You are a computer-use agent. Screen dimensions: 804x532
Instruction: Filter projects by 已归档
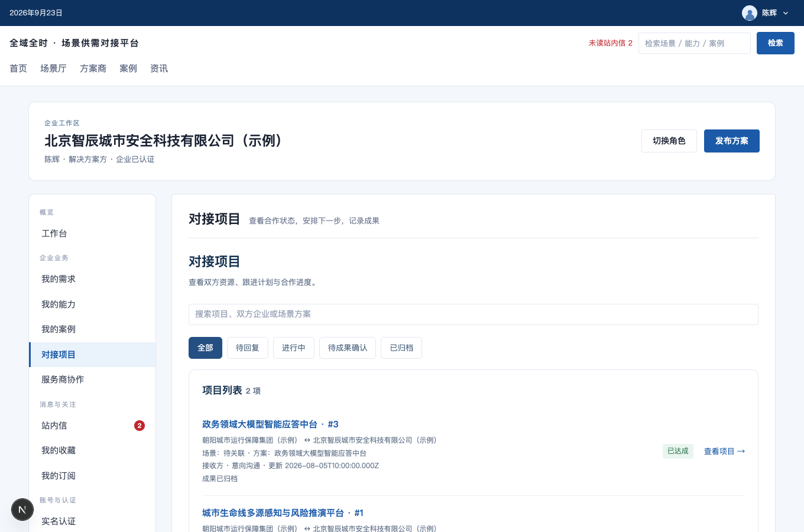[x=401, y=348]
